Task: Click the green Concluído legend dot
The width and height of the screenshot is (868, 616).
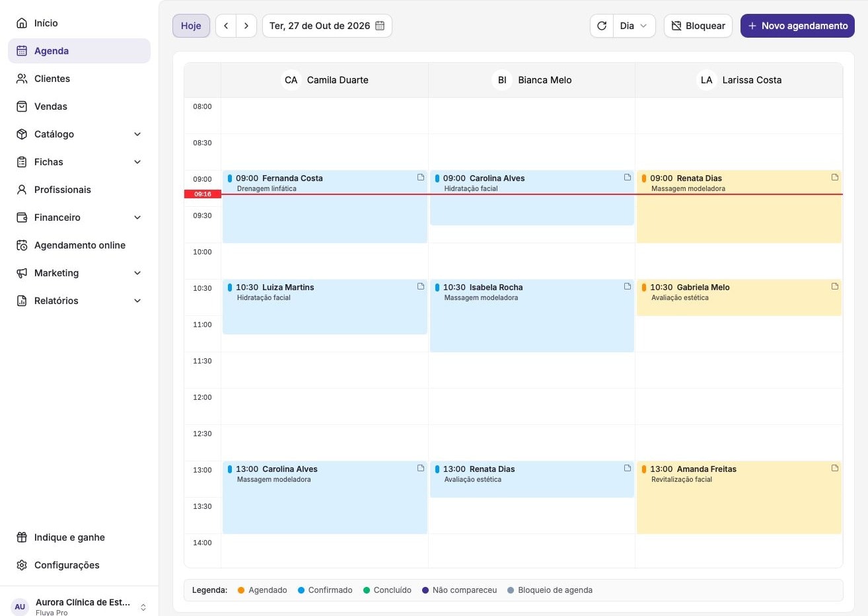Action: [367, 590]
